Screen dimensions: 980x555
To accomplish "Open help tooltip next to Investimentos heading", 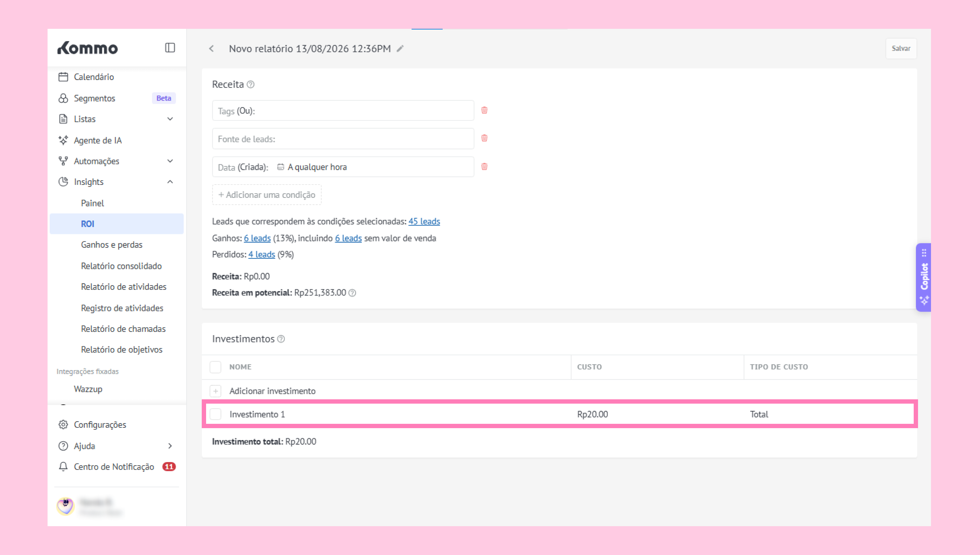I will pyautogui.click(x=281, y=339).
